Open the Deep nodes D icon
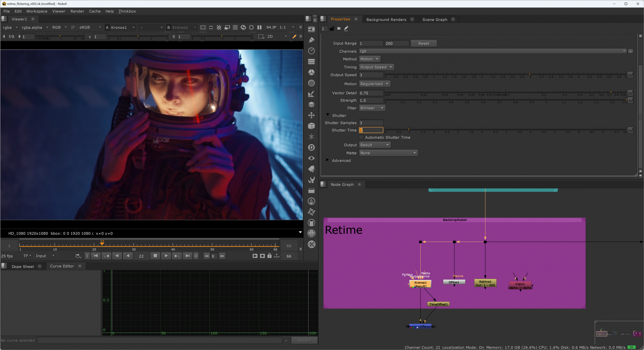This screenshot has width=644, height=350. coord(311,148)
